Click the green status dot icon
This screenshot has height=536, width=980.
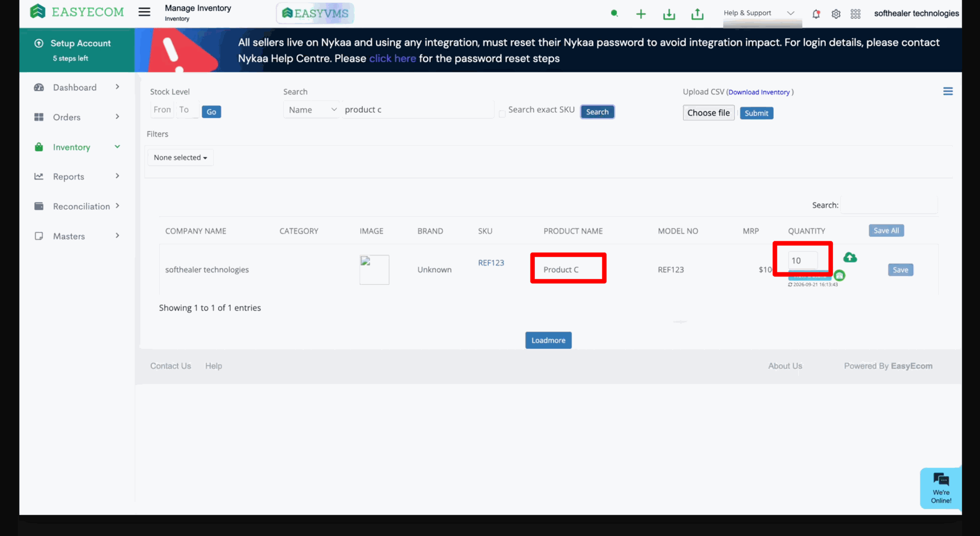click(x=614, y=13)
